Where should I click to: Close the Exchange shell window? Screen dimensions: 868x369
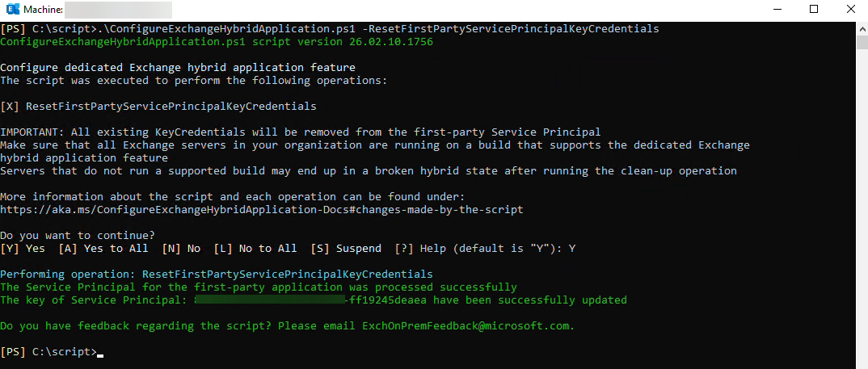click(850, 10)
